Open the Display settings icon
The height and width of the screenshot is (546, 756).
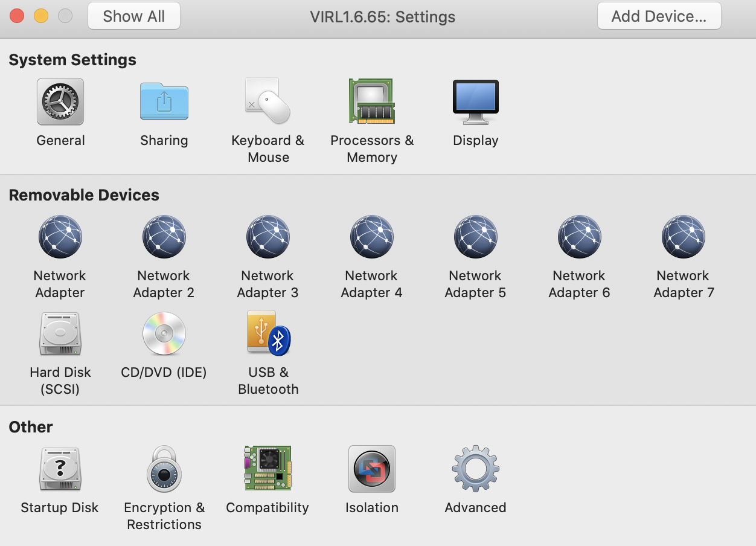pos(475,101)
